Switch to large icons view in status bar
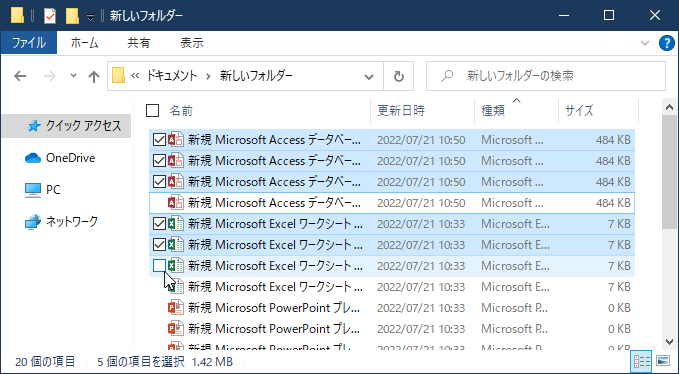The width and height of the screenshot is (679, 374). point(663,361)
